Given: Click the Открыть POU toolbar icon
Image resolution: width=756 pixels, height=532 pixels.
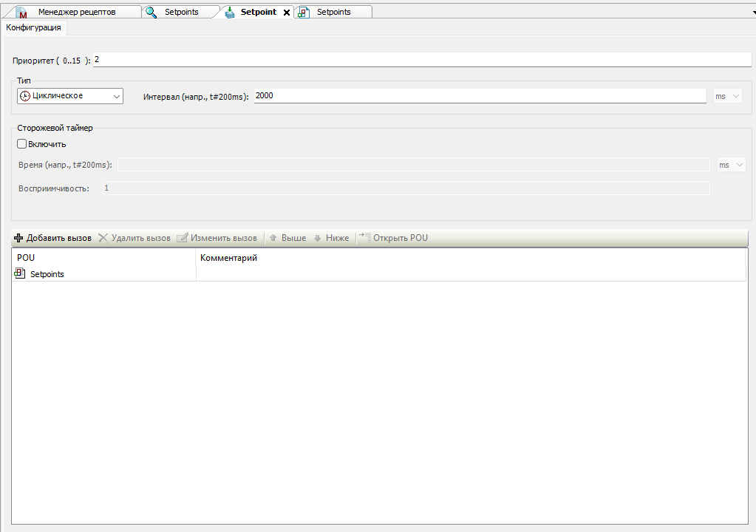Looking at the screenshot, I should pyautogui.click(x=364, y=237).
